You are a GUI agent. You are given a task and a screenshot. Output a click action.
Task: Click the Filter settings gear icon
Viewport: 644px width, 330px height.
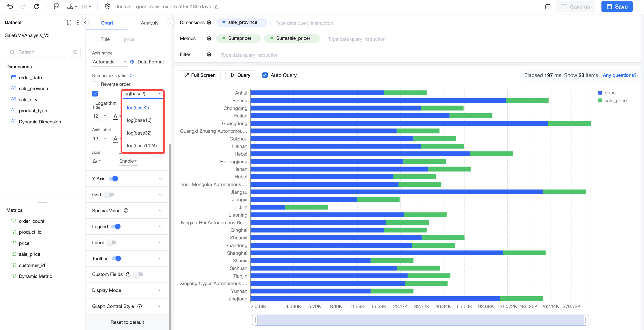[209, 54]
